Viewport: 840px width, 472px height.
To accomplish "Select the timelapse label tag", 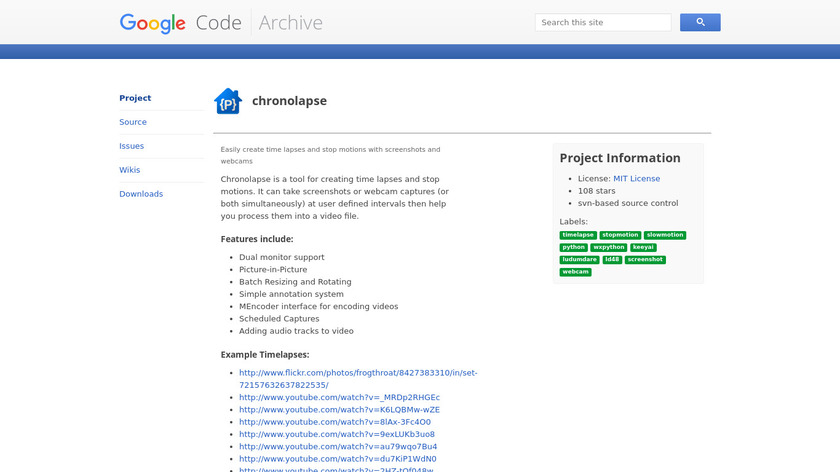I will pyautogui.click(x=578, y=235).
